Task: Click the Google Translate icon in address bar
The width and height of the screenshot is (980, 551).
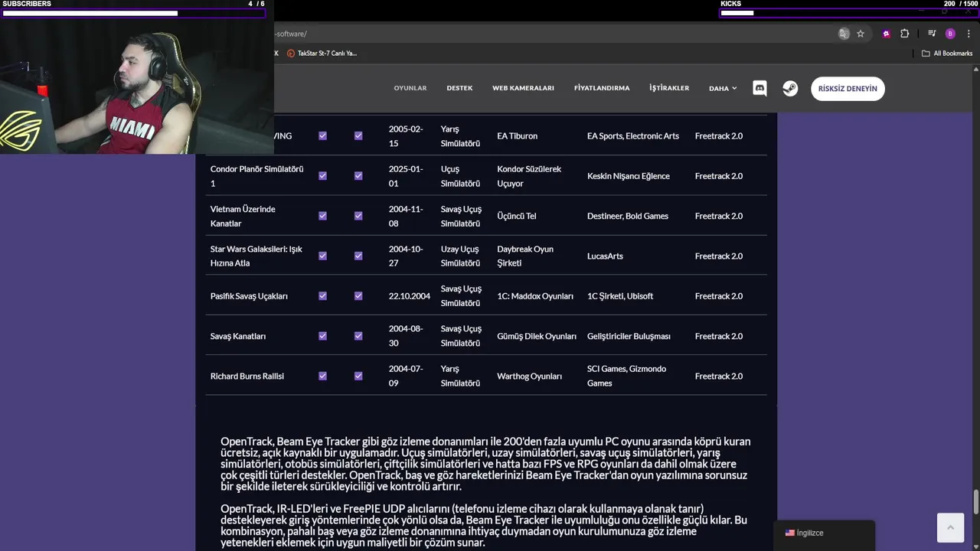Action: tap(844, 34)
